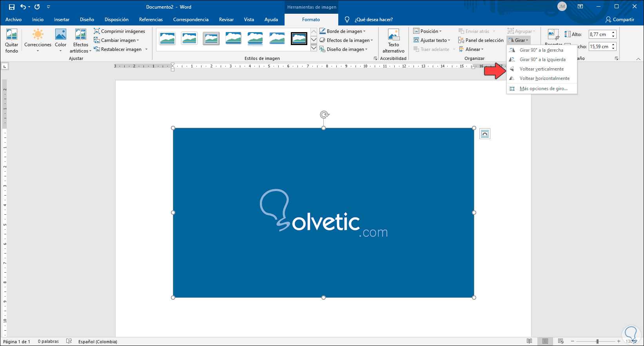
Task: Expand Efectos de la imagen menu
Action: click(346, 40)
